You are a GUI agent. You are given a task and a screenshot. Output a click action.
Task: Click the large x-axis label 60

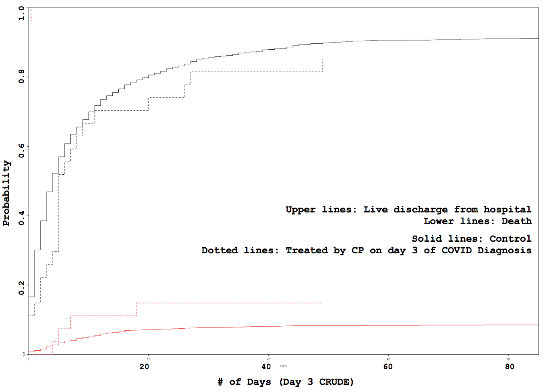coord(388,366)
